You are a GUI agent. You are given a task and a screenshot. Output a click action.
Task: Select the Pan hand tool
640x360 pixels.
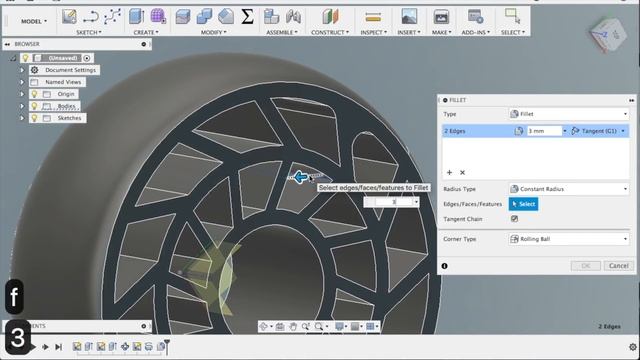click(x=293, y=326)
